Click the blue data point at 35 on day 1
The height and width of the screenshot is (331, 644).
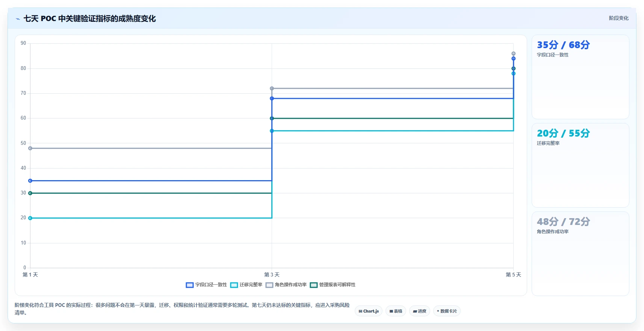30,181
